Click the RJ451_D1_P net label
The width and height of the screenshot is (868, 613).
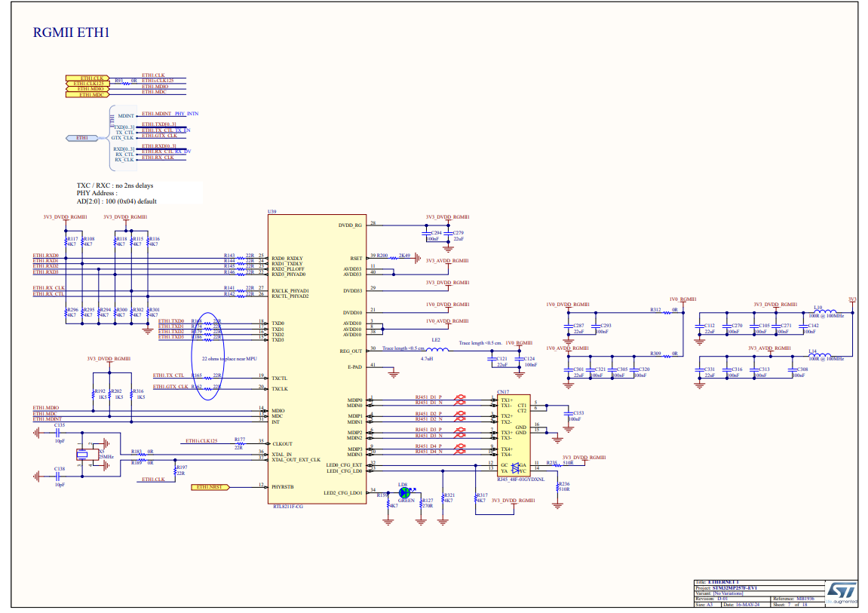[x=428, y=397]
